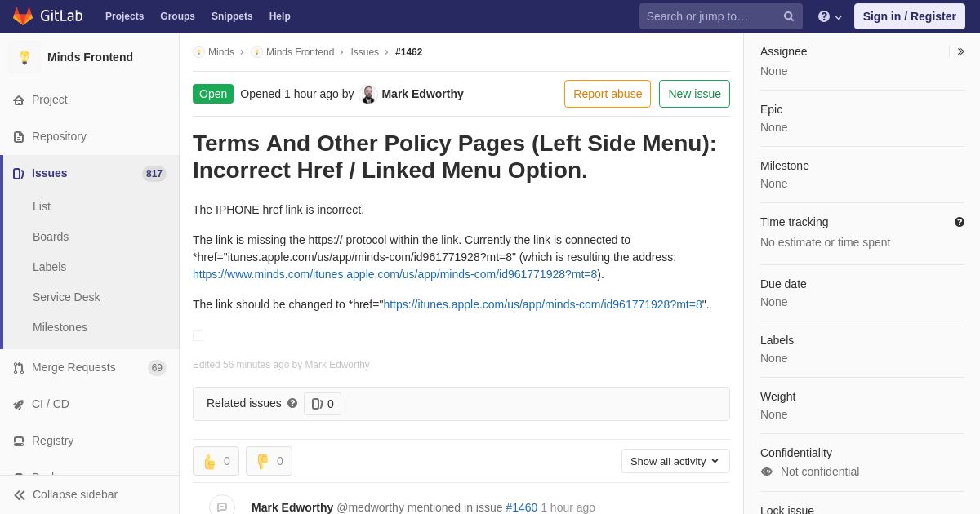Click the Merge Requests label in sidebar

pos(73,367)
